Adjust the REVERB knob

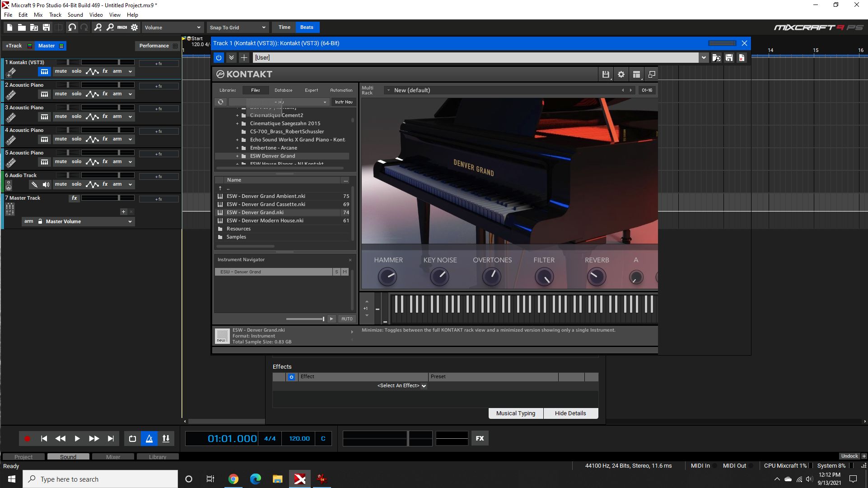[x=596, y=277]
